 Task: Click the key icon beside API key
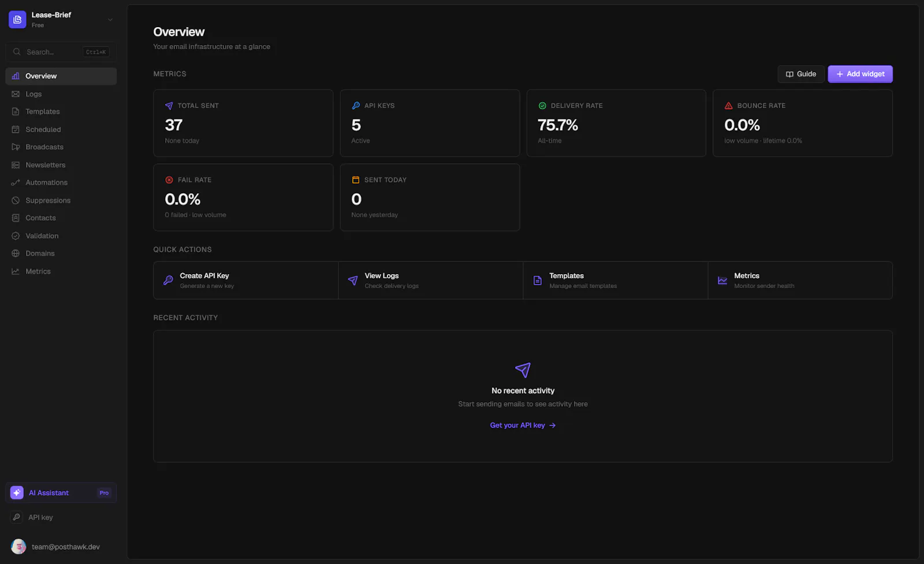17,517
